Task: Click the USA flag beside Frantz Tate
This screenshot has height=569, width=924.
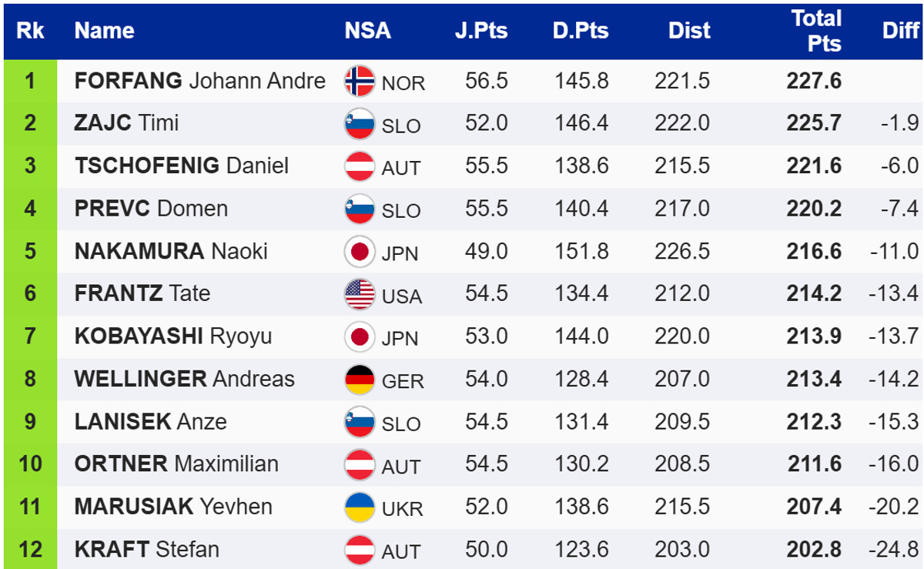Action: 360,294
